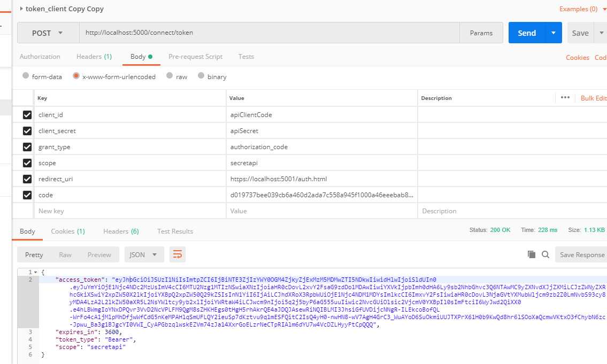Click the "expires_in": 3600 line
607x364 pixels.
coord(89,332)
